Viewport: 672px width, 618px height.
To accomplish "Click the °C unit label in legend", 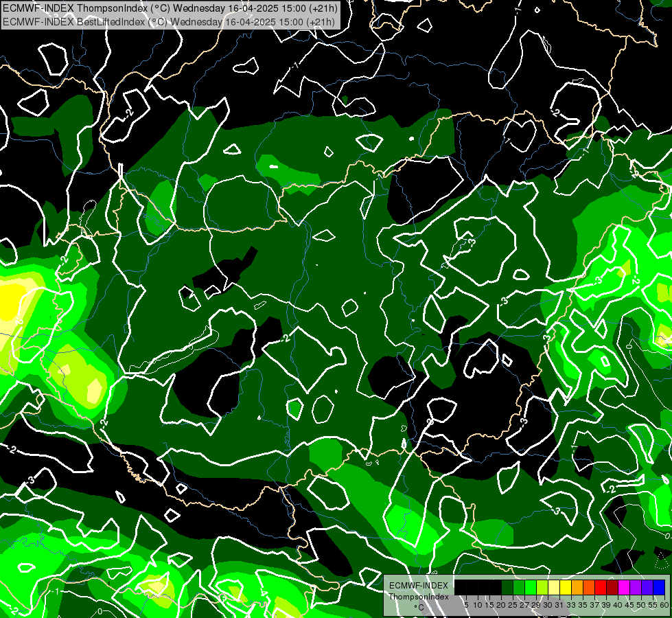I will point(419,608).
